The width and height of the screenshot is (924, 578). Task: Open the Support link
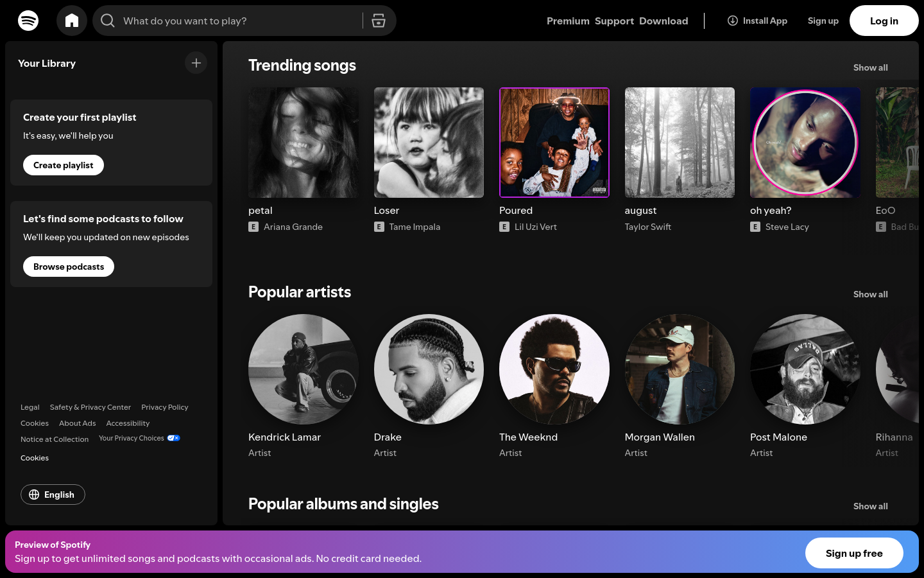pyautogui.click(x=614, y=21)
